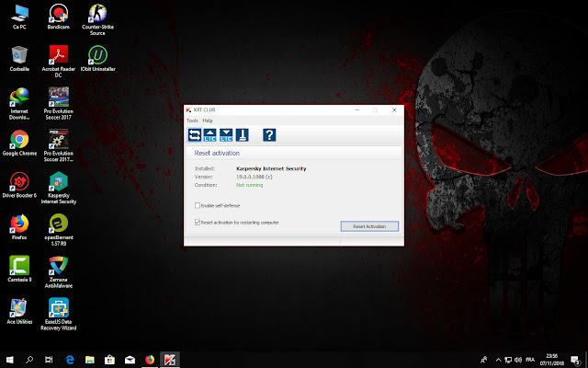Viewport: 588px width, 368px height.
Task: Select the Kaspersky Internet Security desktop icon
Action: click(x=59, y=188)
